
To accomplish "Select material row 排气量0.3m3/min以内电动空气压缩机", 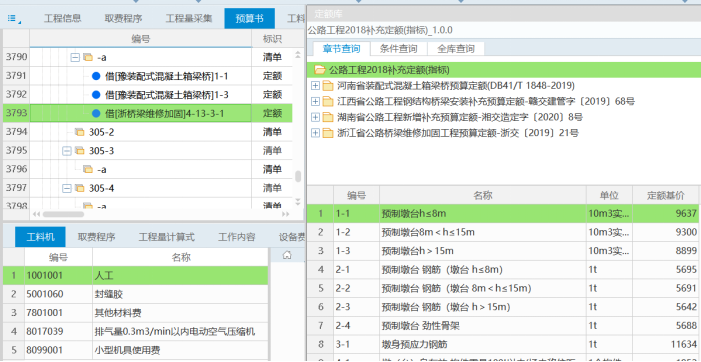I will tap(136, 332).
